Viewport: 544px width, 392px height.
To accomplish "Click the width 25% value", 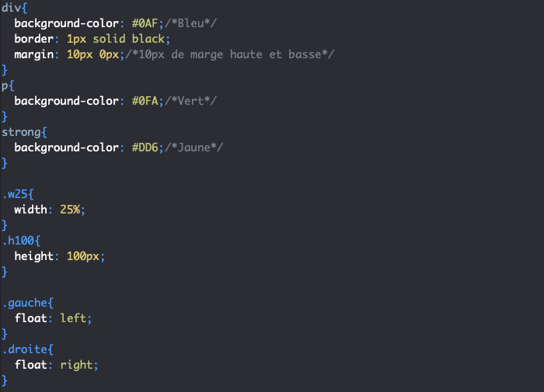I will click(x=70, y=210).
